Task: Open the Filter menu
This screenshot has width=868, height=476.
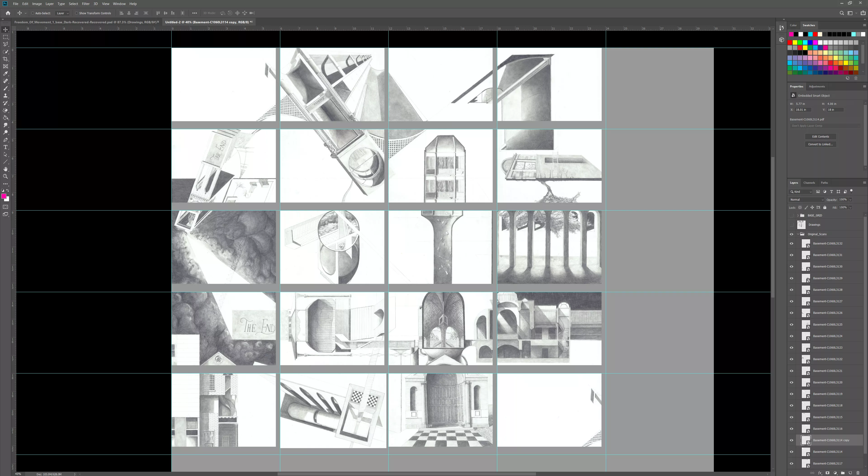Action: coord(86,4)
